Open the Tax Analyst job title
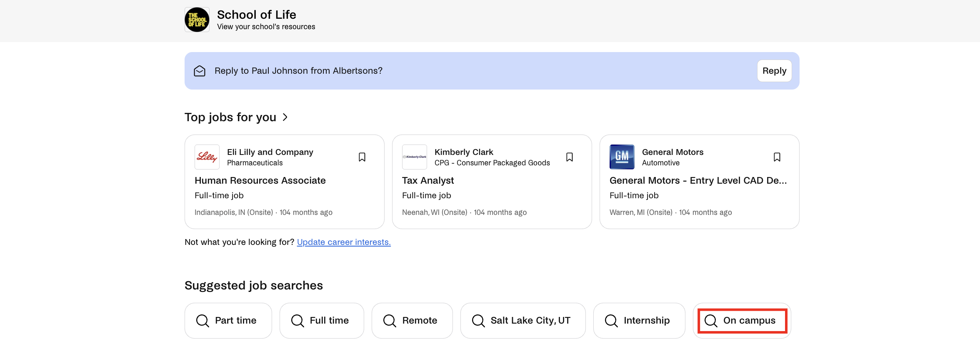The width and height of the screenshot is (980, 354). point(428,180)
